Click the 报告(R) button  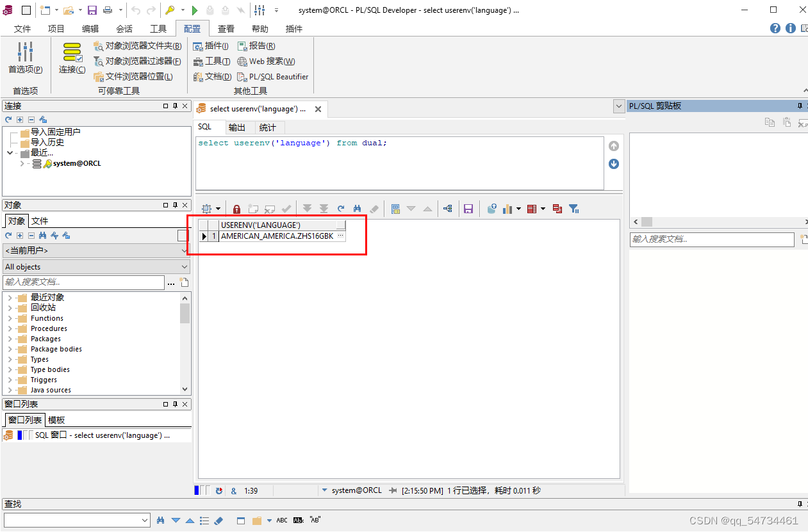pos(256,45)
